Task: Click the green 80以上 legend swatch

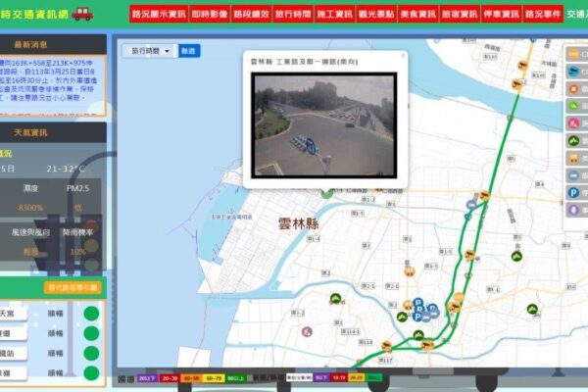Action: [235, 378]
